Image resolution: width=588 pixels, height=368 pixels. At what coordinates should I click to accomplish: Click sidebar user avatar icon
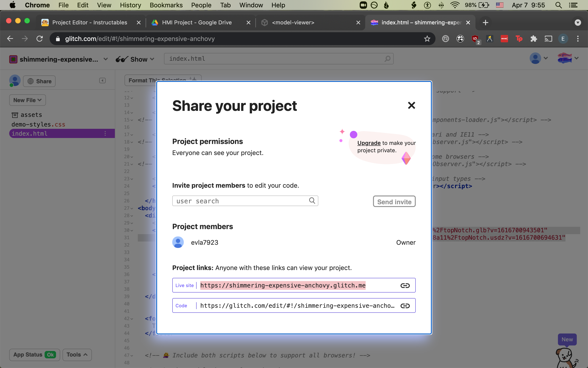[x=15, y=80]
